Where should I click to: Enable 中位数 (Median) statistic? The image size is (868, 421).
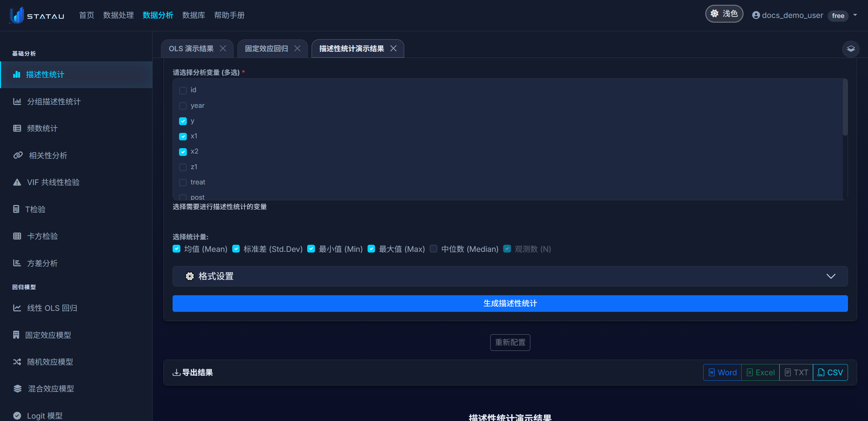point(433,249)
